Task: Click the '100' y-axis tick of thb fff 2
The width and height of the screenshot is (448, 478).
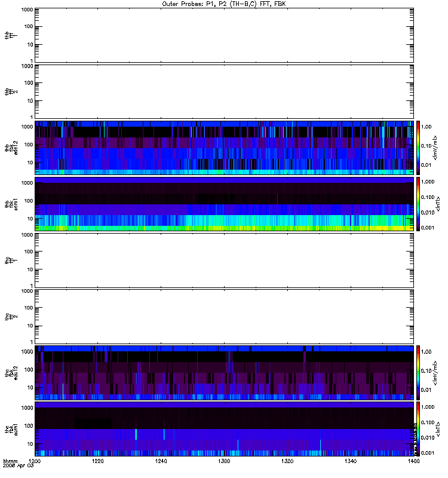Action: click(x=29, y=83)
